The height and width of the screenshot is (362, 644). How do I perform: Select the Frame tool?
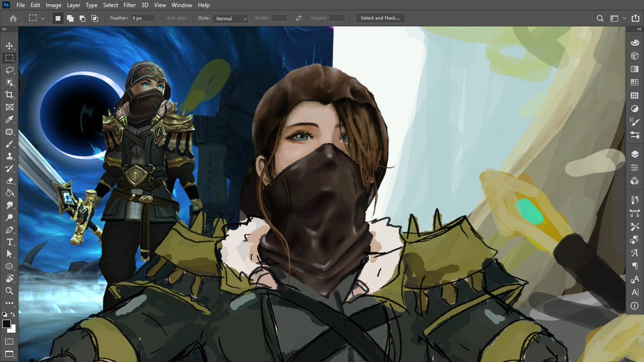tap(9, 107)
